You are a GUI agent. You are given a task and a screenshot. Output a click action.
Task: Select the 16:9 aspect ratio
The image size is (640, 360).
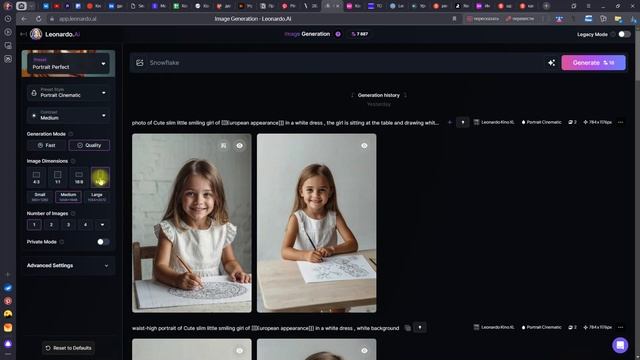coord(79,177)
